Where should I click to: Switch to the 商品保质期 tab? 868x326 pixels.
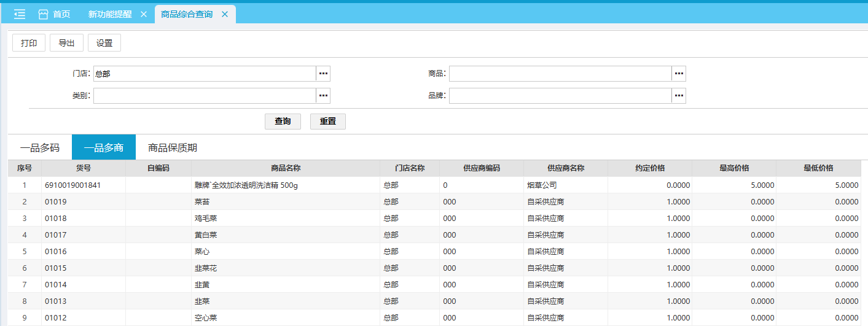click(x=173, y=148)
